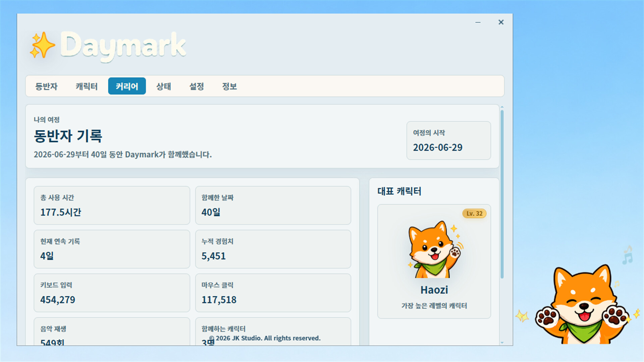Click the 여정의 시작 date box

[x=449, y=140]
